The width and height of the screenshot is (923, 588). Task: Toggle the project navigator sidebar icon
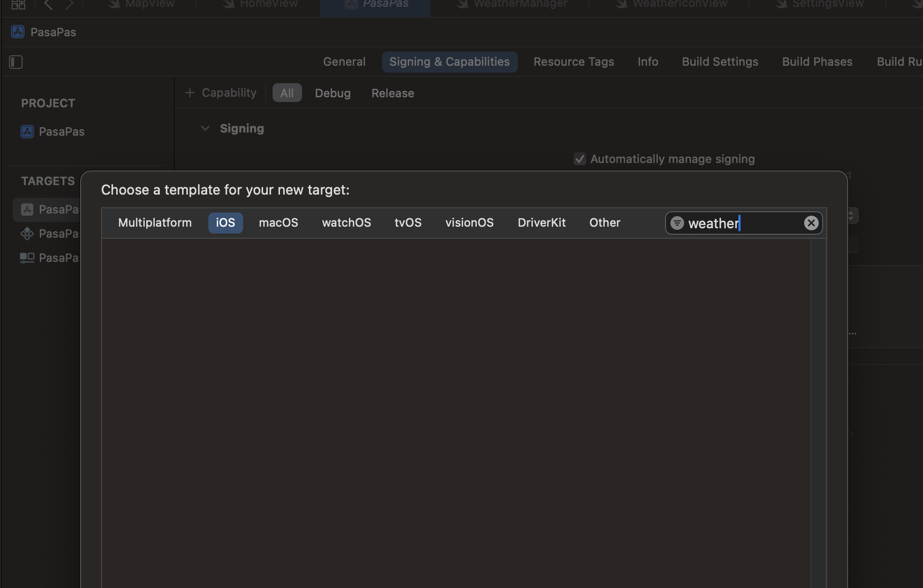click(16, 62)
